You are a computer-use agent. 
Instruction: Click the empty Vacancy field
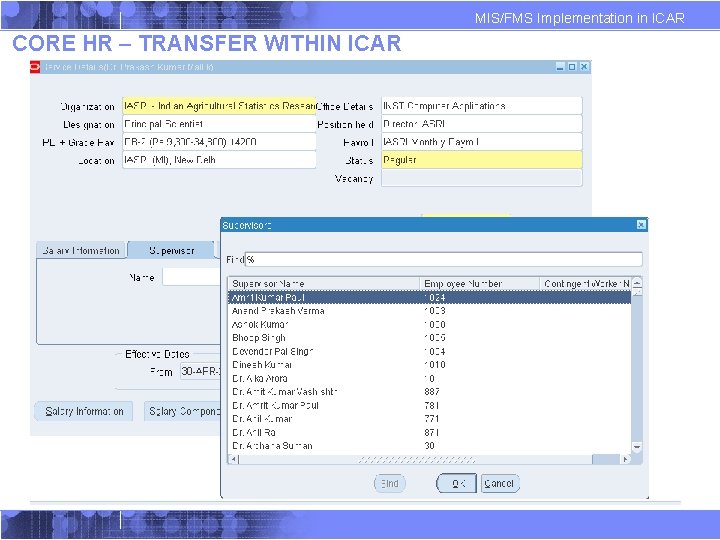[482, 178]
